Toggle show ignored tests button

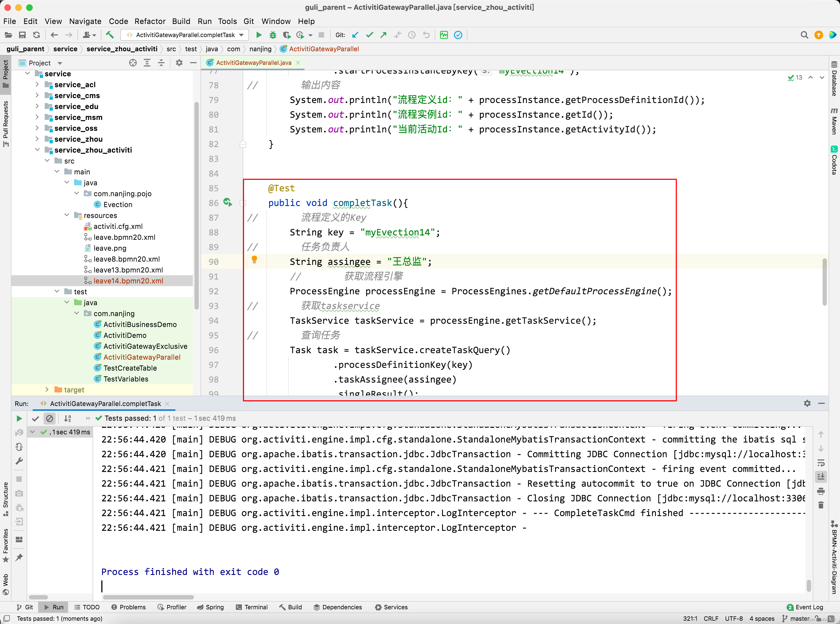[x=50, y=419]
